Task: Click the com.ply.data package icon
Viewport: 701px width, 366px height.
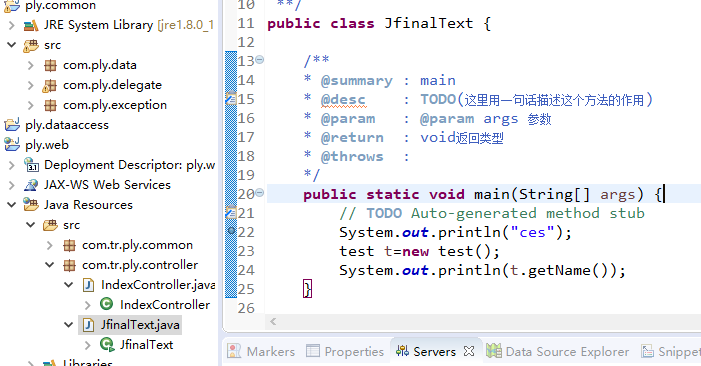Action: [x=50, y=65]
